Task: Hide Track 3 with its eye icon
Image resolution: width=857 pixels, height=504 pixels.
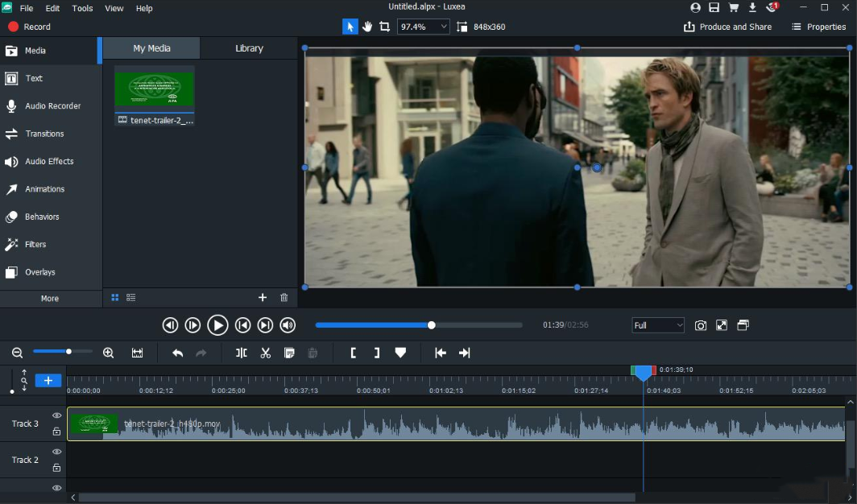Action: [56, 415]
